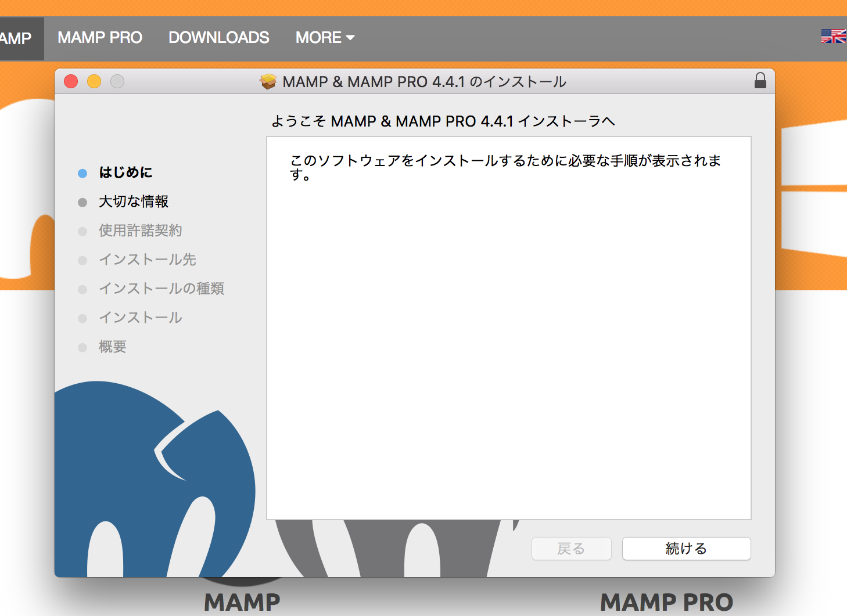Screen dimensions: 847x616
Task: Click the ようこそ welcome heading
Action: (443, 121)
